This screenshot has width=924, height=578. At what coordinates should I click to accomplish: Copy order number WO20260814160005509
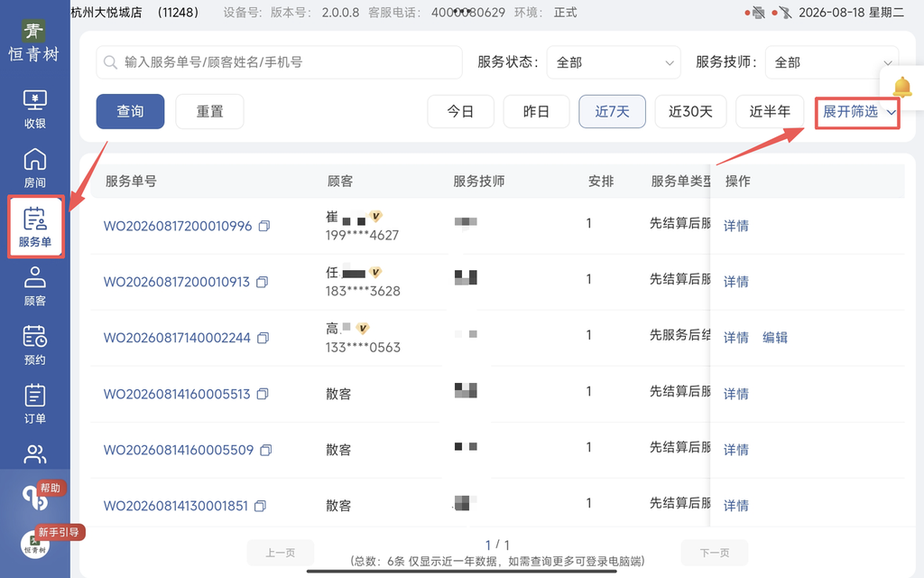(x=266, y=450)
